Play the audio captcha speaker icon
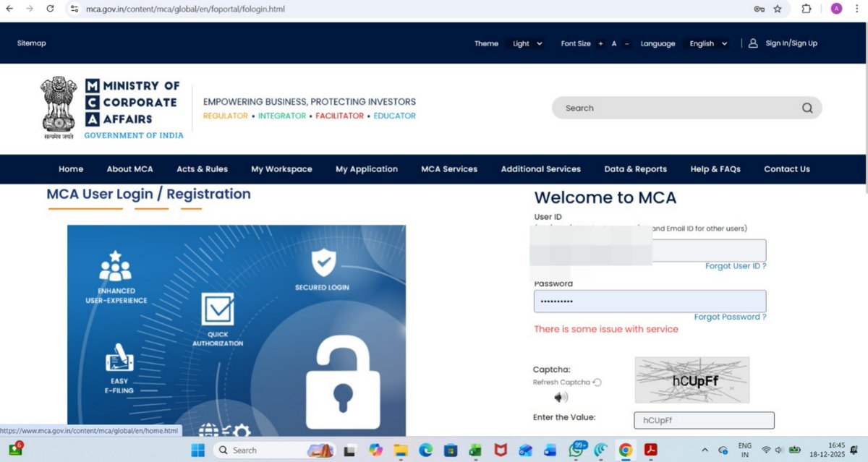 [561, 397]
